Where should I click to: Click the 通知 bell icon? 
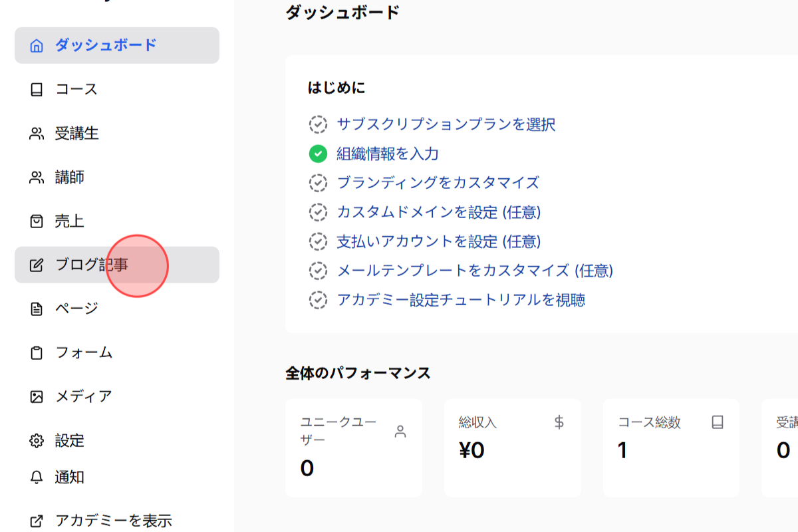point(37,477)
